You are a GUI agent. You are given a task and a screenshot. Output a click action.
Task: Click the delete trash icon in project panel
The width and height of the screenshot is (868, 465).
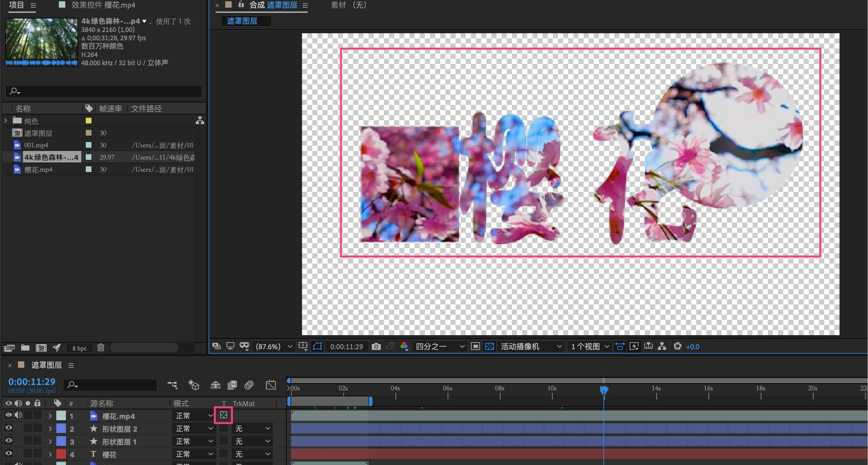(x=101, y=348)
